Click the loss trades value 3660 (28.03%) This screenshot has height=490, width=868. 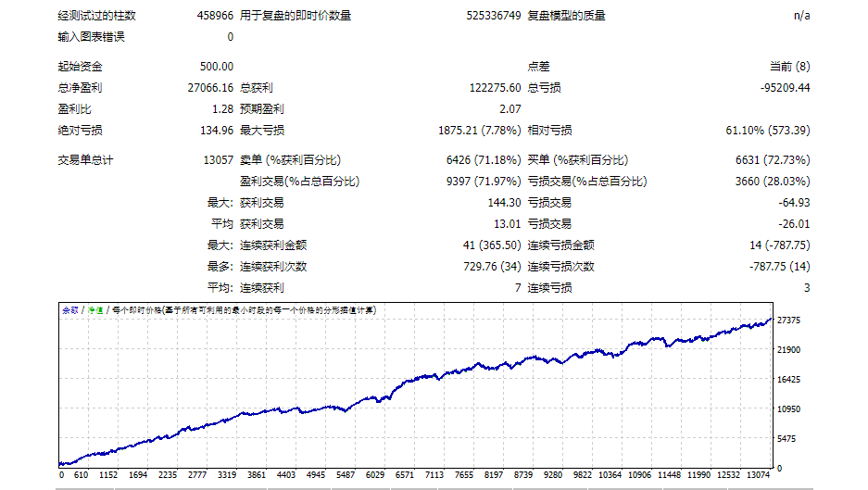[x=773, y=181]
